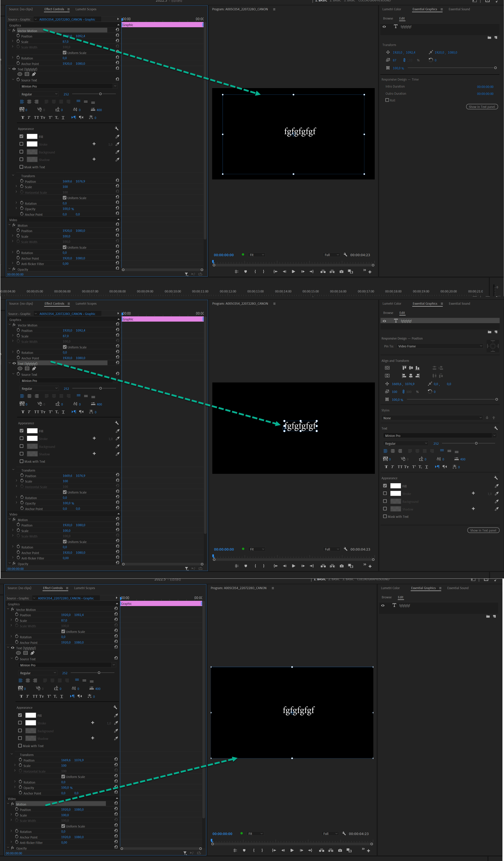The width and height of the screenshot is (504, 861).
Task: Uncheck Uniform Scale under Vector Motion
Action: [x=64, y=53]
